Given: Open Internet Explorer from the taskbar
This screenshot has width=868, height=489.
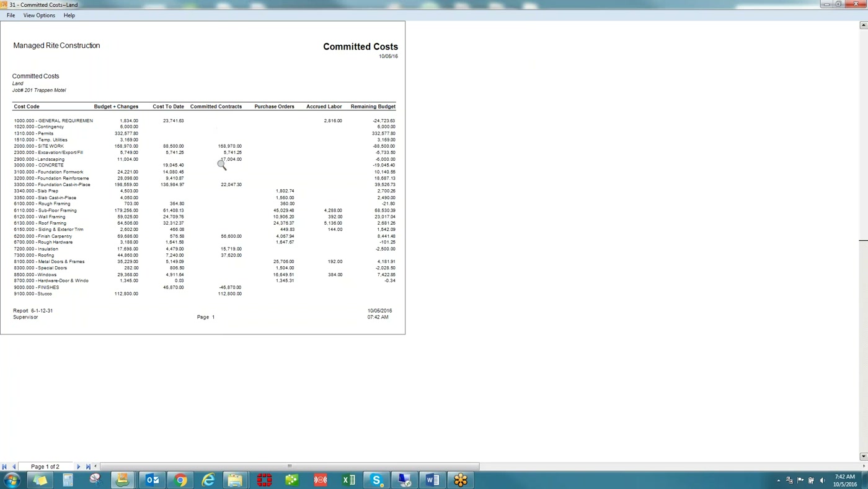Looking at the screenshot, I should [x=208, y=480].
